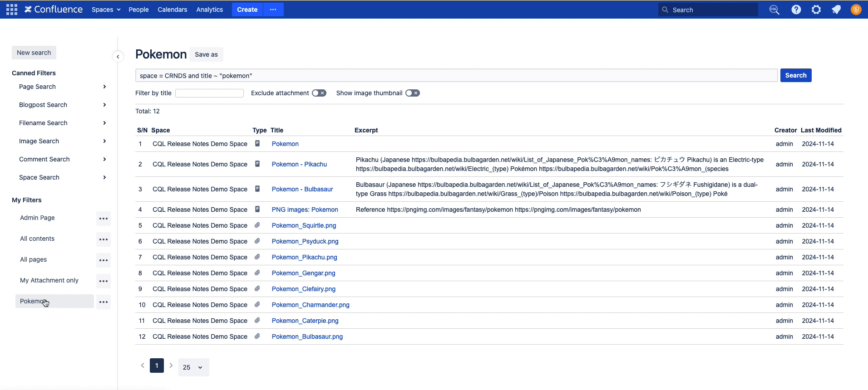Enable Show image thumbnail switch
This screenshot has width=868, height=390.
pos(412,93)
